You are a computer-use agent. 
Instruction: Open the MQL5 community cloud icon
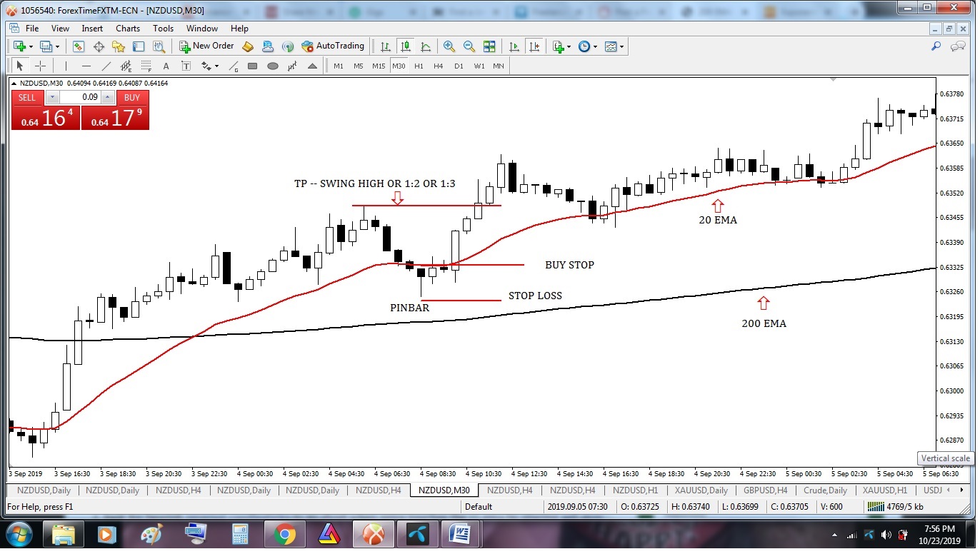pos(268,46)
